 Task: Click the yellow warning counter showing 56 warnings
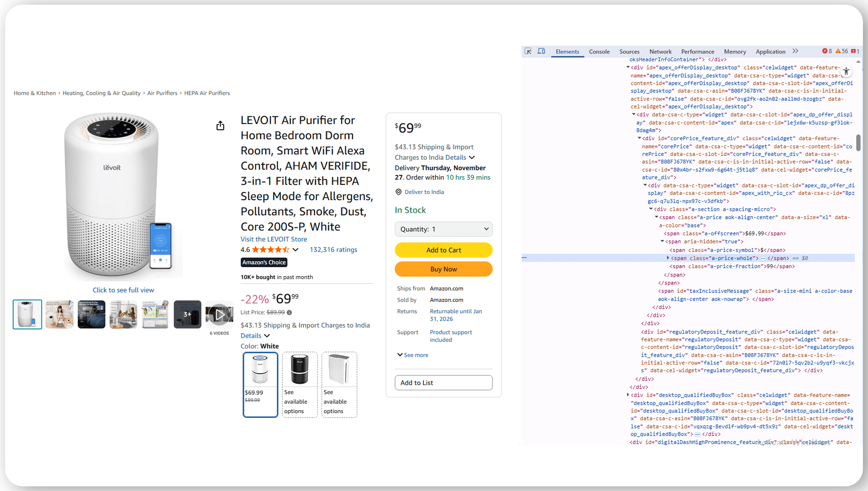pyautogui.click(x=842, y=51)
